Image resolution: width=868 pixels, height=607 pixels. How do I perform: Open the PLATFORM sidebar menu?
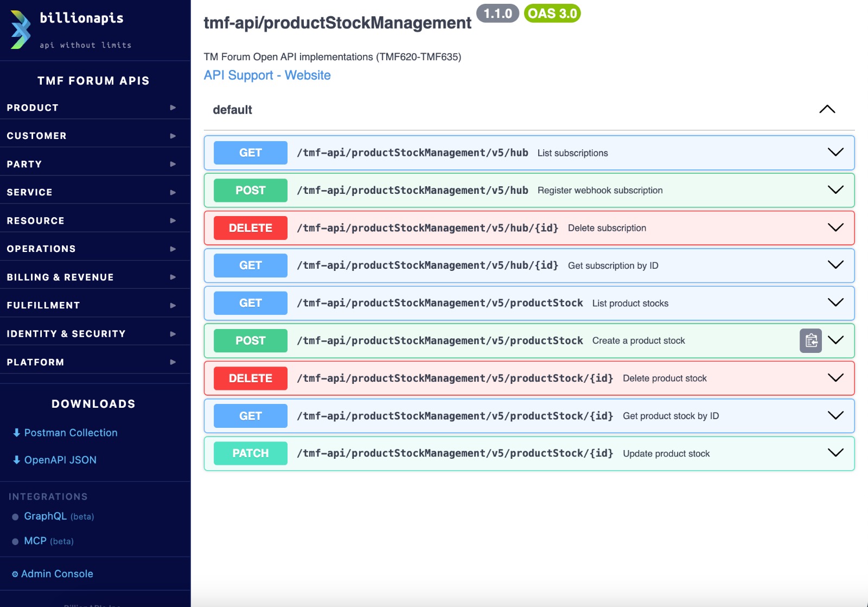[95, 362]
